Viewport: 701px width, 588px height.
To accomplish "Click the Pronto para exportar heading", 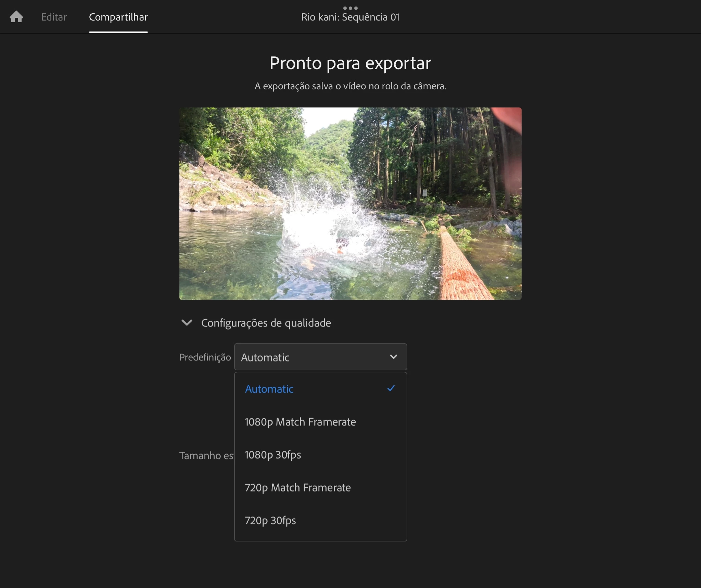I will pos(350,63).
